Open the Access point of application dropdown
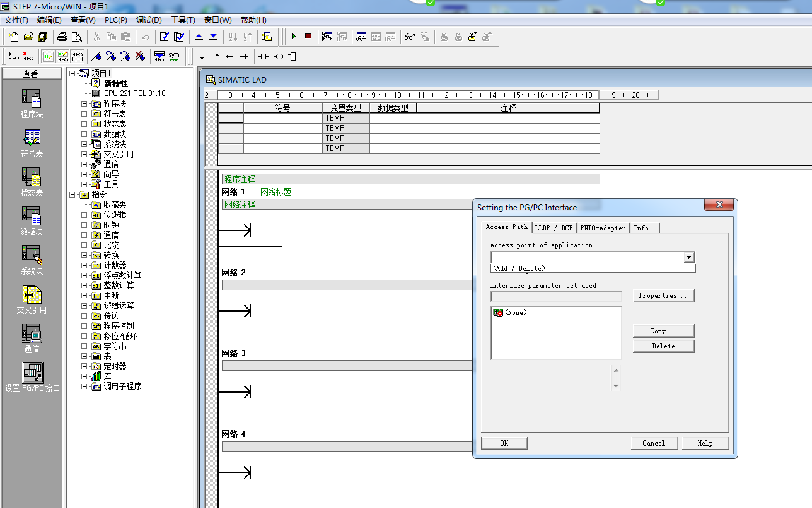The height and width of the screenshot is (508, 812). click(x=689, y=257)
